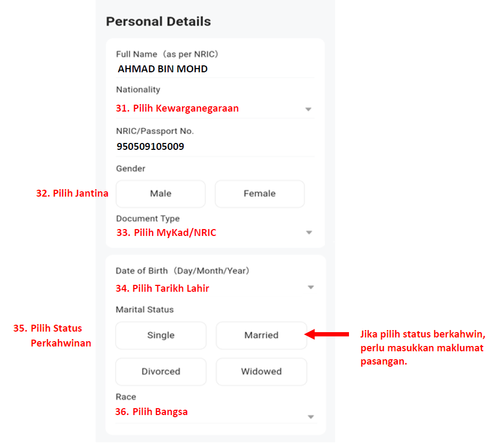Viewport: 499px width, 448px height.
Task: Click the Personal Details heading
Action: click(x=158, y=22)
